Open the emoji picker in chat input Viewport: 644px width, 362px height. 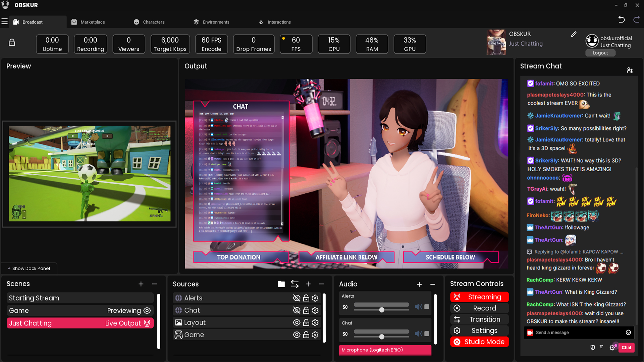point(628,333)
